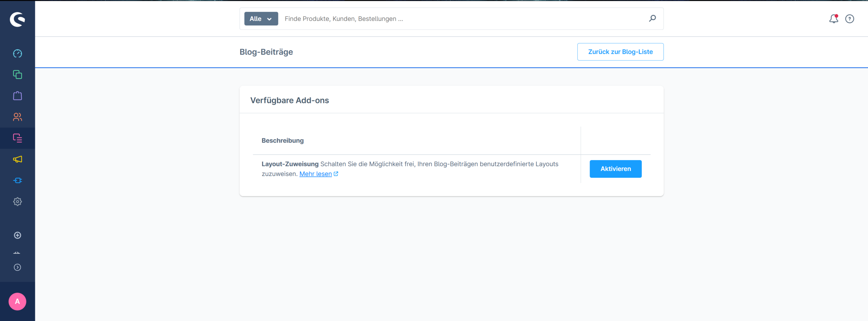This screenshot has width=868, height=321.
Task: Click the Shopware logo in the sidebar
Action: pyautogui.click(x=17, y=19)
